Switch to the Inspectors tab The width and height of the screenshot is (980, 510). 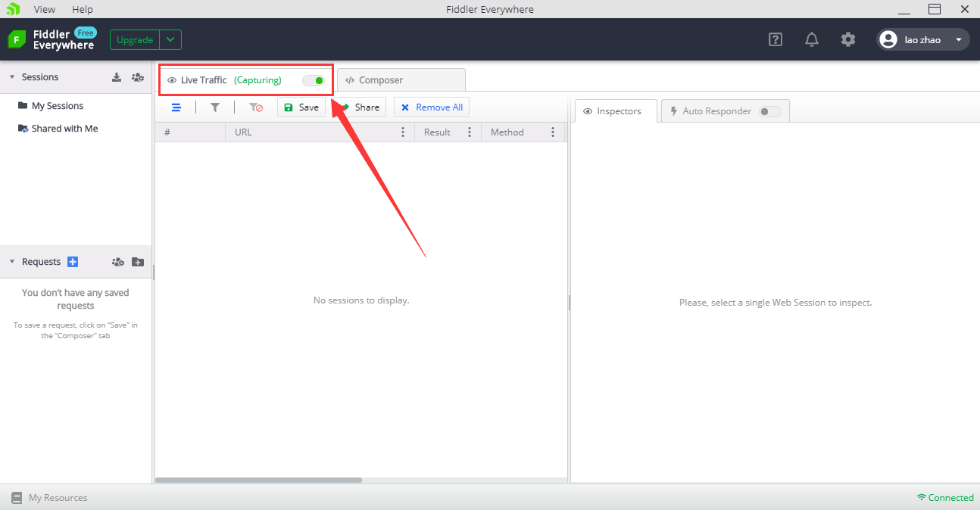coord(616,111)
